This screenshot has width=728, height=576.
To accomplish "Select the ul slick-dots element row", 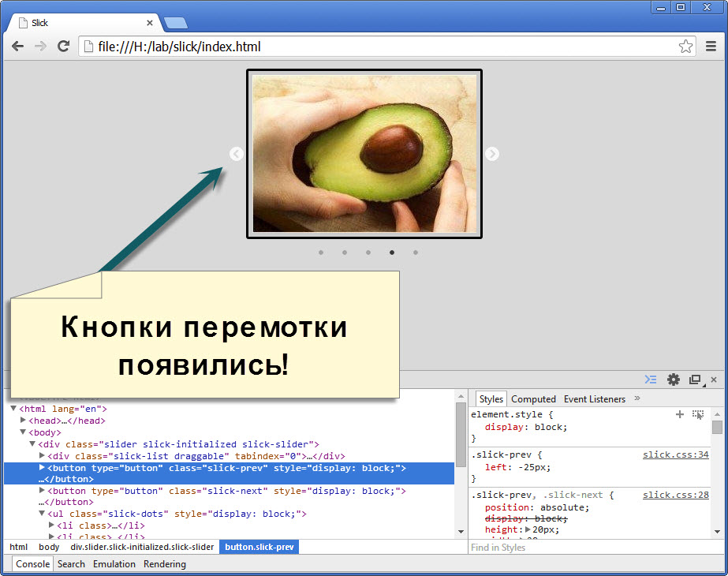I will coord(229,514).
